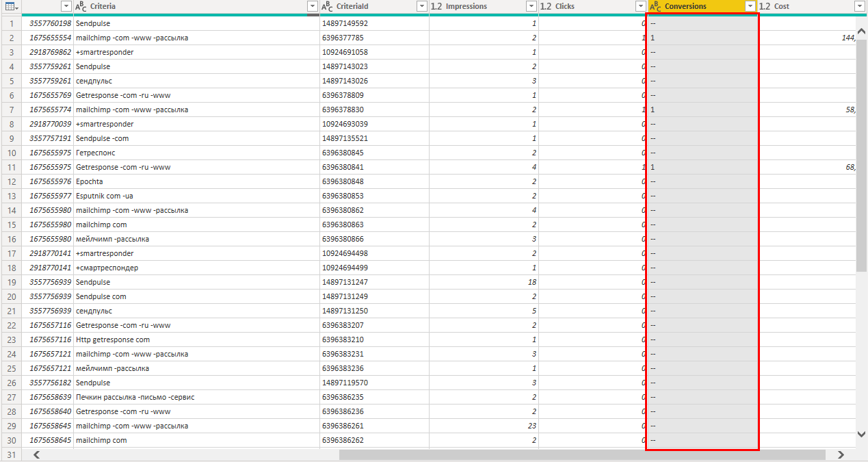The width and height of the screenshot is (868, 462).
Task: Select the Criteria column header
Action: [x=192, y=6]
